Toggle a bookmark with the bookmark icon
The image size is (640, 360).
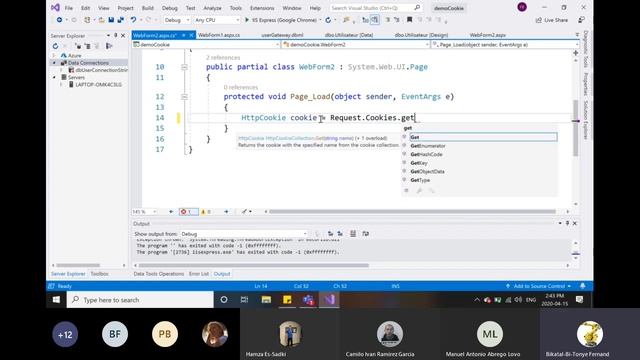coord(409,20)
